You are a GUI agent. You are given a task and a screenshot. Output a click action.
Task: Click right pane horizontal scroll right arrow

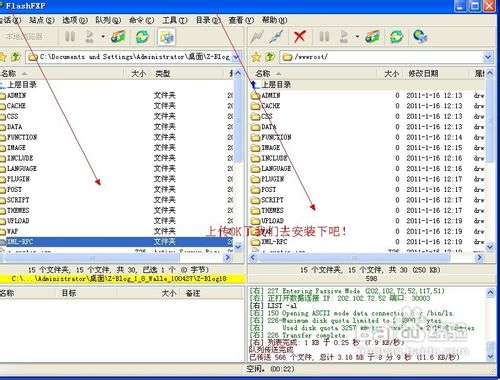point(479,257)
